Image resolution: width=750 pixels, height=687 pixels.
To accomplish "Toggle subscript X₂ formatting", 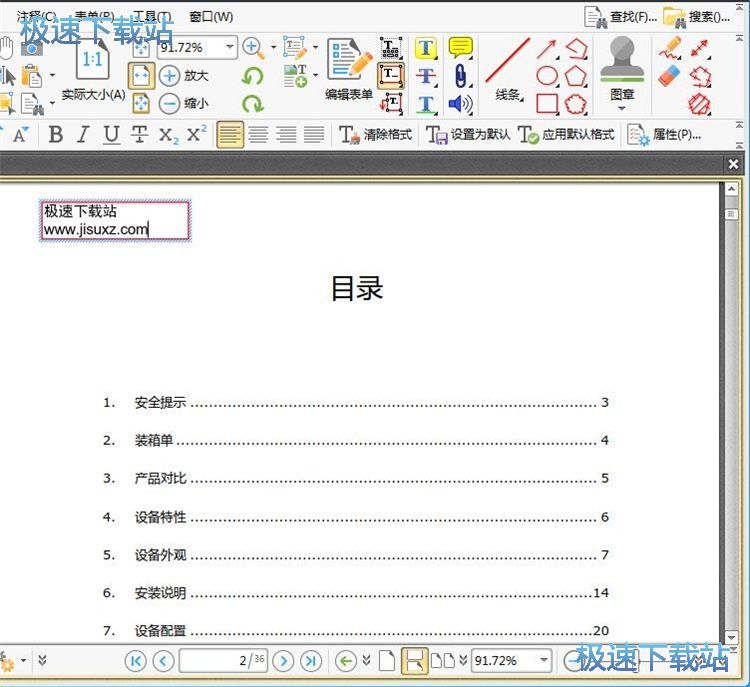I will coord(168,135).
